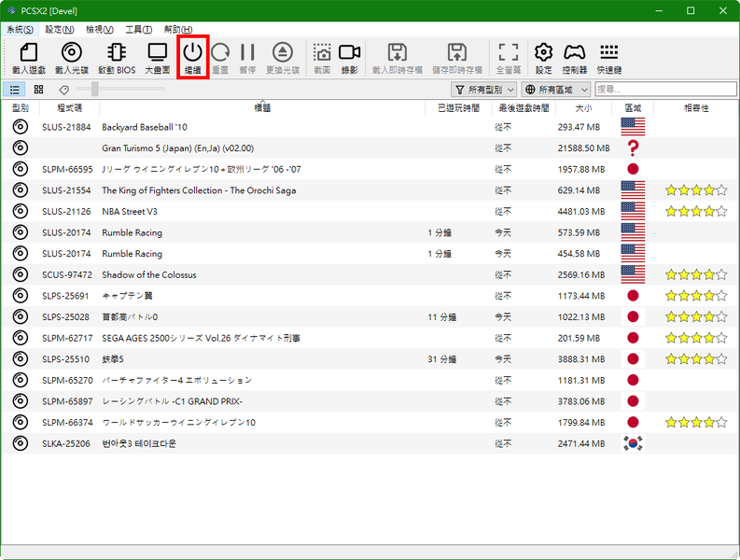
Task: Sort by 大小 column header
Action: tap(583, 108)
